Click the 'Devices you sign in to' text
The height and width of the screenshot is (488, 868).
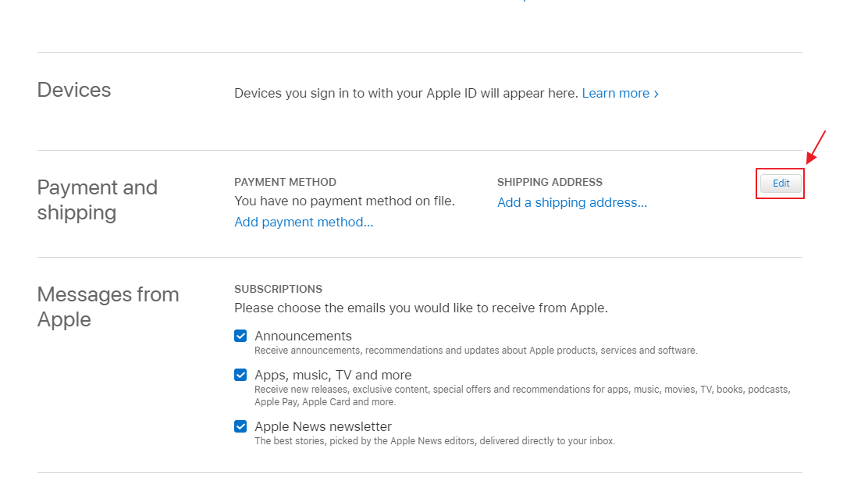click(406, 93)
